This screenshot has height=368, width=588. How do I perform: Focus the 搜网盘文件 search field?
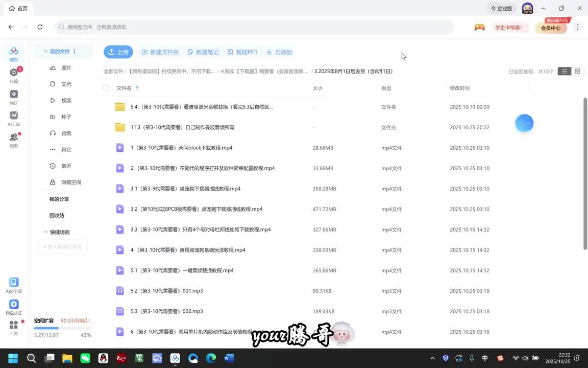(x=254, y=27)
